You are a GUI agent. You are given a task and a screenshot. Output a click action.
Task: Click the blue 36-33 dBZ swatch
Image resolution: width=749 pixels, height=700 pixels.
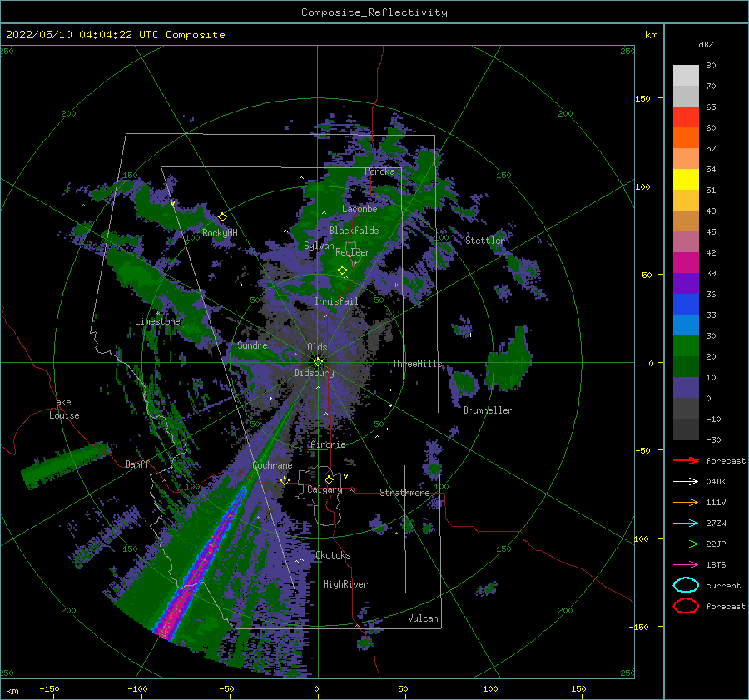click(x=686, y=305)
